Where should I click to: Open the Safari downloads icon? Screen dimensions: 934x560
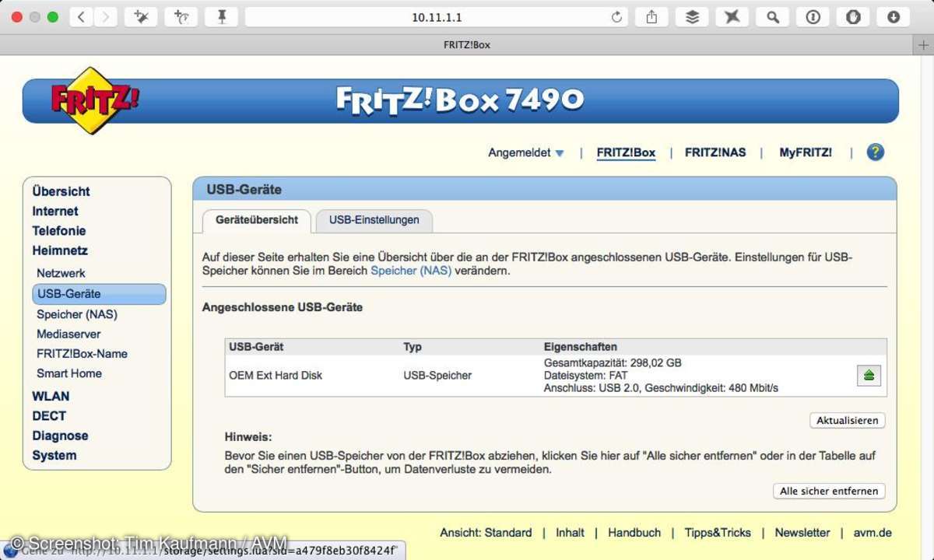pyautogui.click(x=894, y=17)
